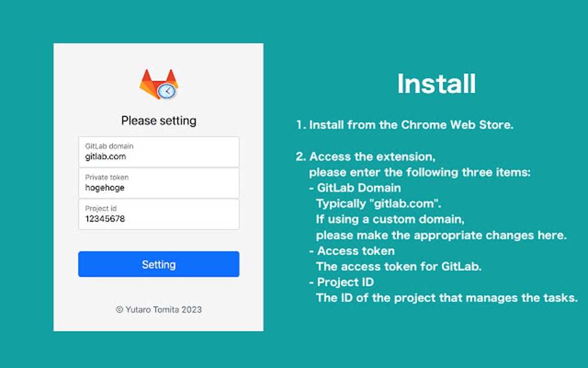This screenshot has width=588, height=368.
Task: Click inside the GitLab domain field
Action: pos(159,152)
